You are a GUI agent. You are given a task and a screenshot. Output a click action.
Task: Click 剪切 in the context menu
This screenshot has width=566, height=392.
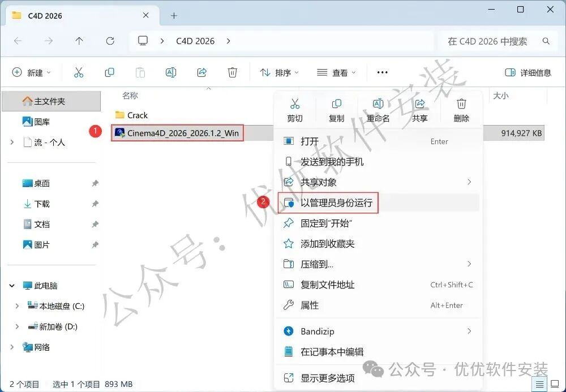pos(295,110)
